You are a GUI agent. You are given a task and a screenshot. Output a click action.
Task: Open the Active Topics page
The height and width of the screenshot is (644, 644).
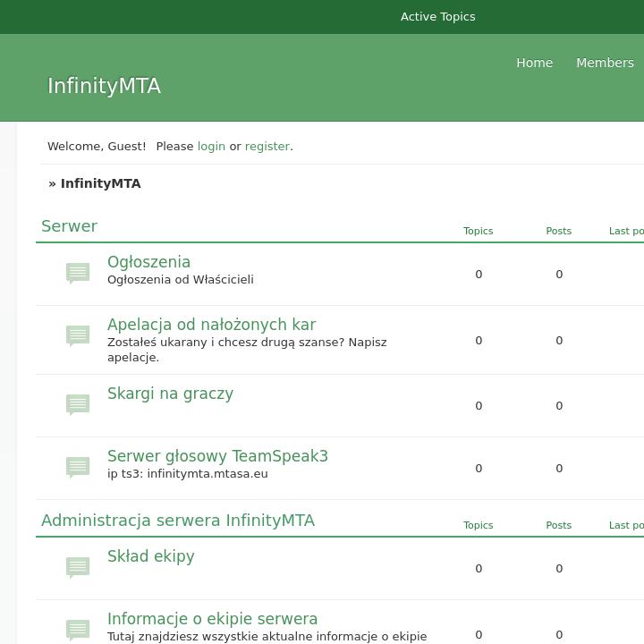click(x=437, y=17)
